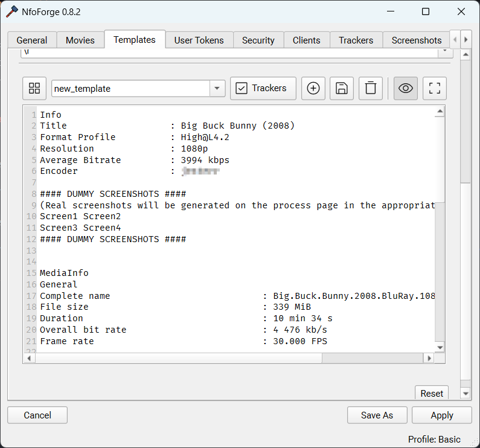
Task: Click the Reset button
Action: tap(432, 393)
